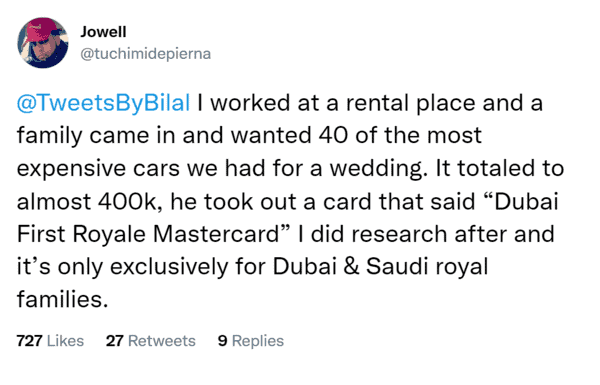Click the display name Jowell
The height and width of the screenshot is (385, 600).
[103, 32]
